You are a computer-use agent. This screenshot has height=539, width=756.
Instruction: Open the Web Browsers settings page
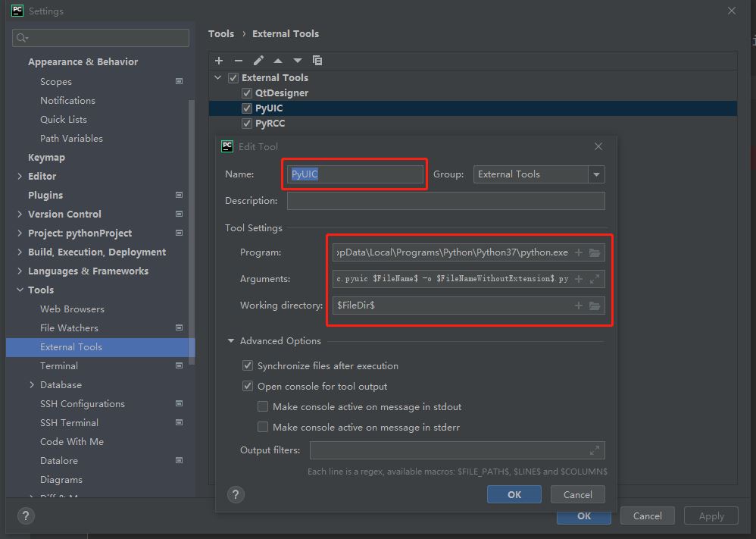pyautogui.click(x=72, y=309)
